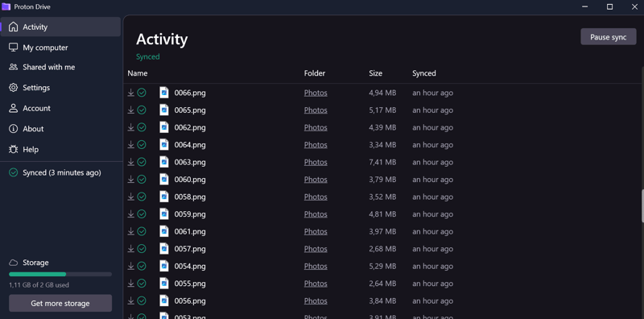The width and height of the screenshot is (644, 319).
Task: Click the monitor icon for My computer
Action: pos(14,48)
